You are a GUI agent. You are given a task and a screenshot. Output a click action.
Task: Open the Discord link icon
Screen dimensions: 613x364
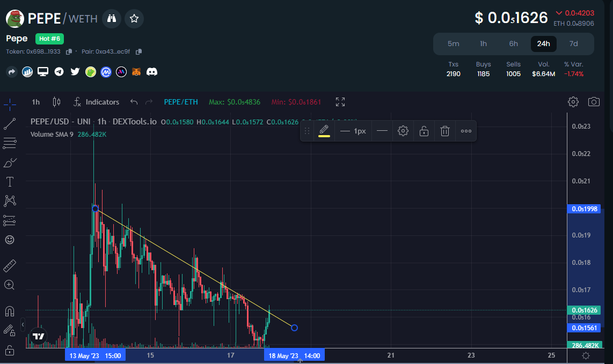pyautogui.click(x=152, y=72)
